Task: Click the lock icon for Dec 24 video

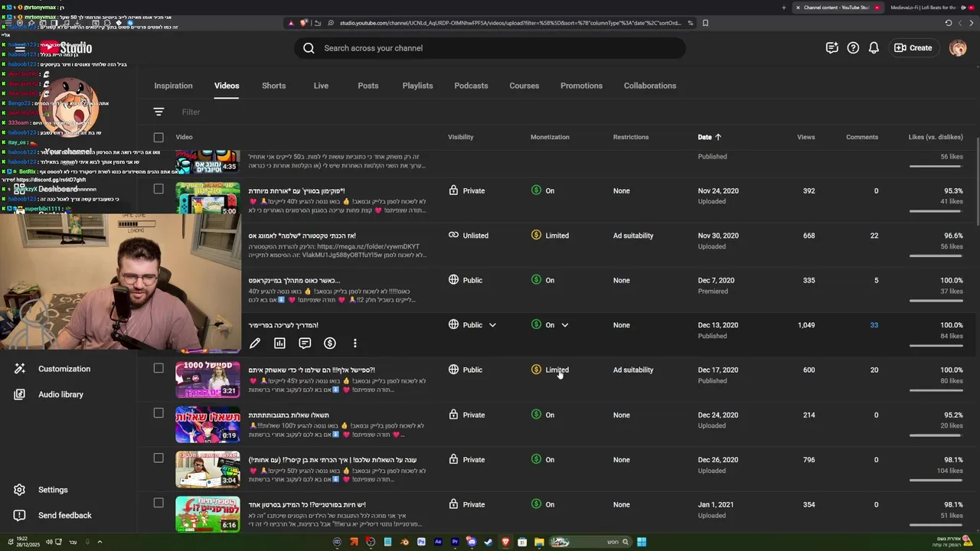Action: 453,415
